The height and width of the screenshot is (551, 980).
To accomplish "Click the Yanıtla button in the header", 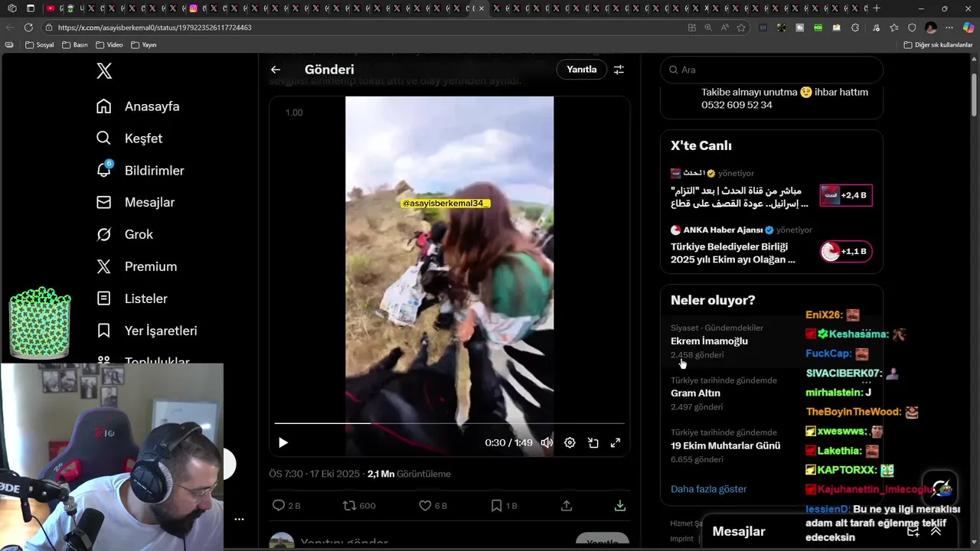I will coord(581,70).
